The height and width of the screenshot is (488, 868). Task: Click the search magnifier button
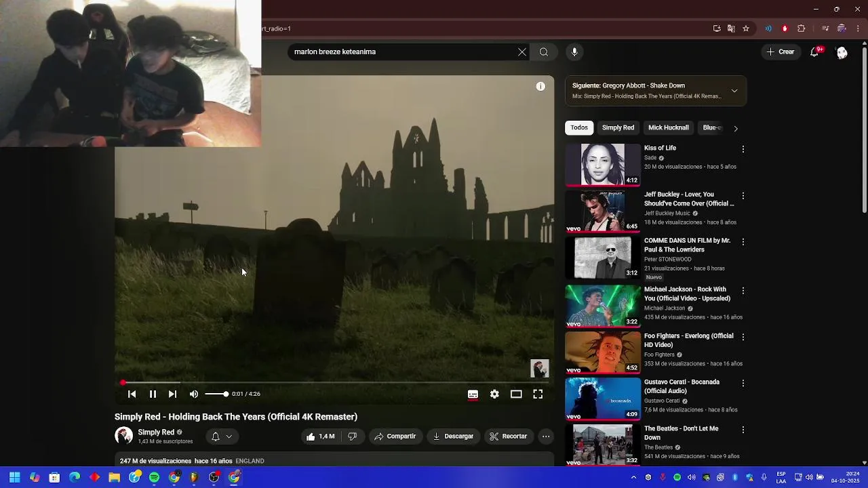(544, 52)
